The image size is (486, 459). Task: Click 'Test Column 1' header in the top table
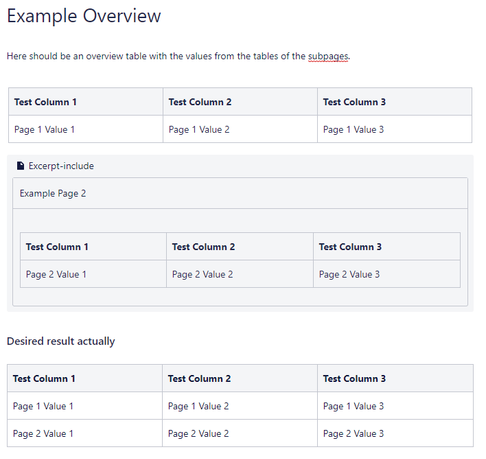click(86, 102)
